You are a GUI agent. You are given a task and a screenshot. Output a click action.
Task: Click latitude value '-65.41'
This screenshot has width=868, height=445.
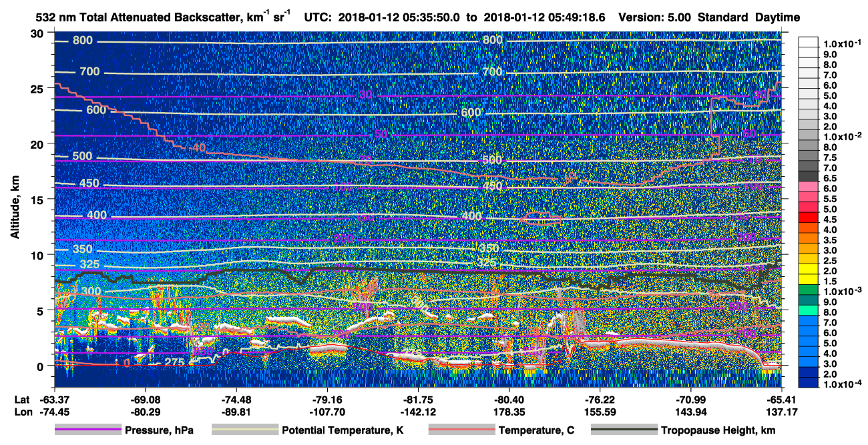[x=782, y=400]
